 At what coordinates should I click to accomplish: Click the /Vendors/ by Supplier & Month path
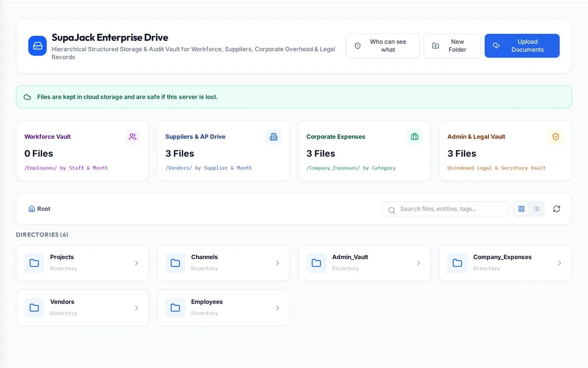(209, 168)
